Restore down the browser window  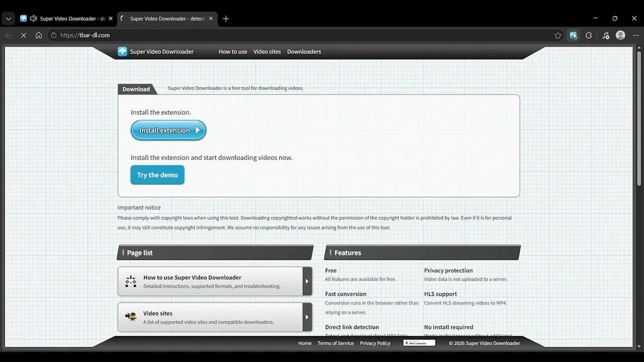[615, 18]
